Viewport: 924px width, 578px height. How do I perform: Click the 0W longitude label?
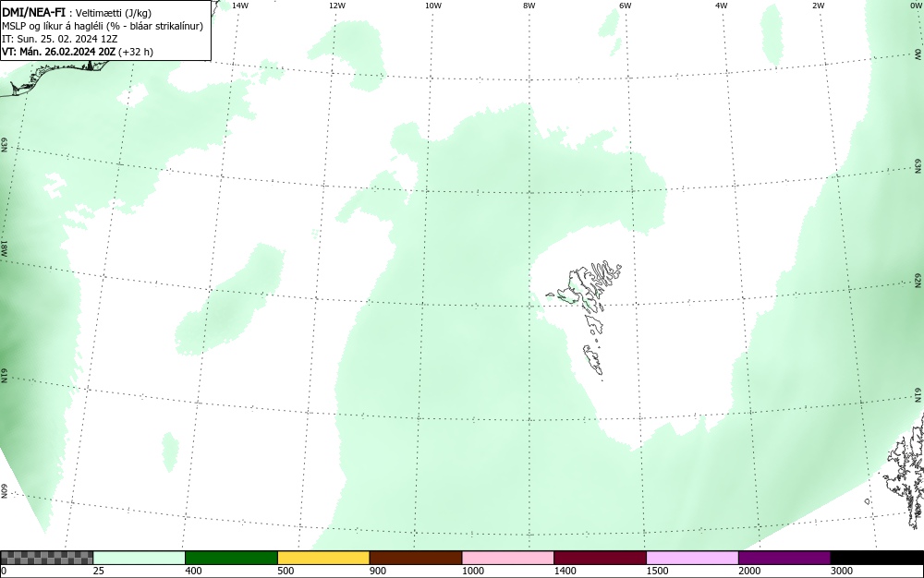(915, 6)
